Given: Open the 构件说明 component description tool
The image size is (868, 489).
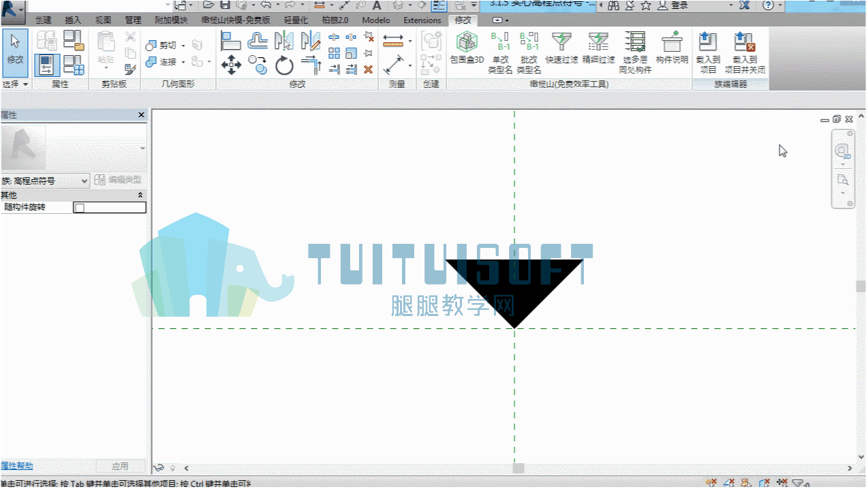Looking at the screenshot, I should (x=672, y=48).
